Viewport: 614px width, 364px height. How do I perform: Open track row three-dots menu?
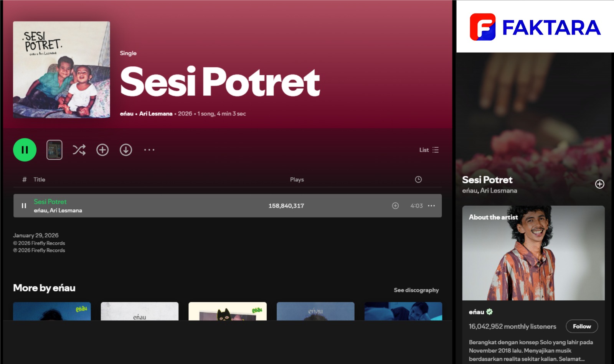[431, 206]
